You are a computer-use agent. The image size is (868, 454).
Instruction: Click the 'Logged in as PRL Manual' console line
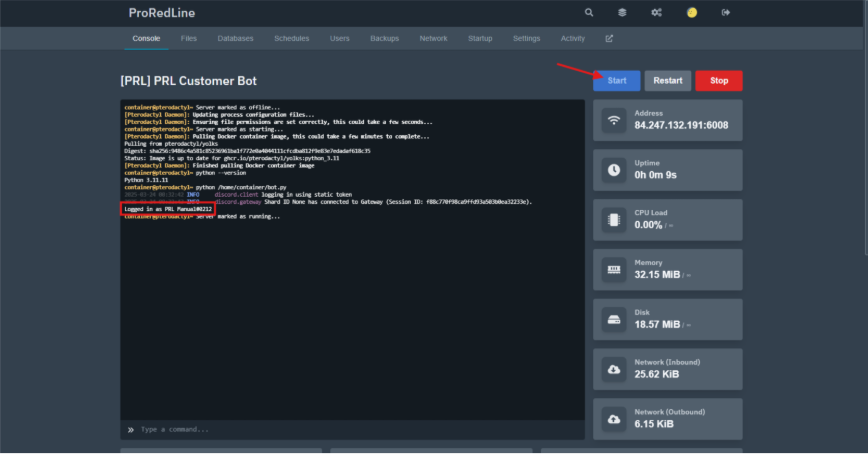(x=168, y=209)
